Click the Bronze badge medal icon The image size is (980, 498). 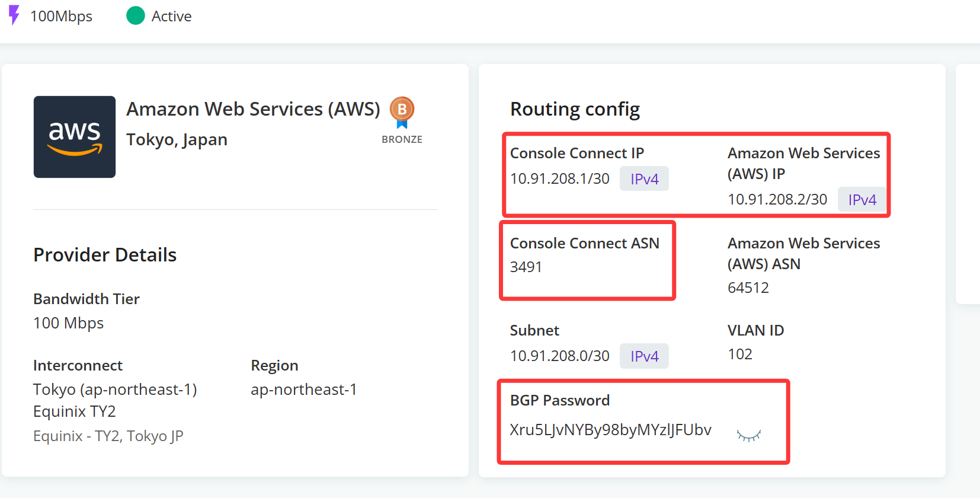(x=402, y=113)
